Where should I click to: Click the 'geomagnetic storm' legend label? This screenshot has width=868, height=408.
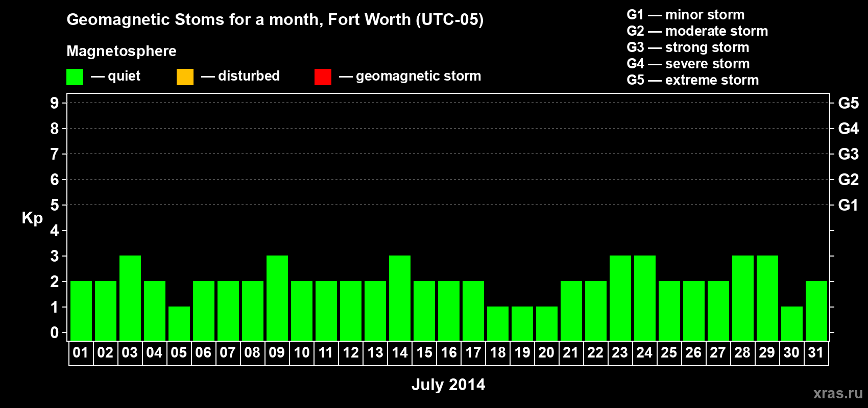tap(419, 76)
